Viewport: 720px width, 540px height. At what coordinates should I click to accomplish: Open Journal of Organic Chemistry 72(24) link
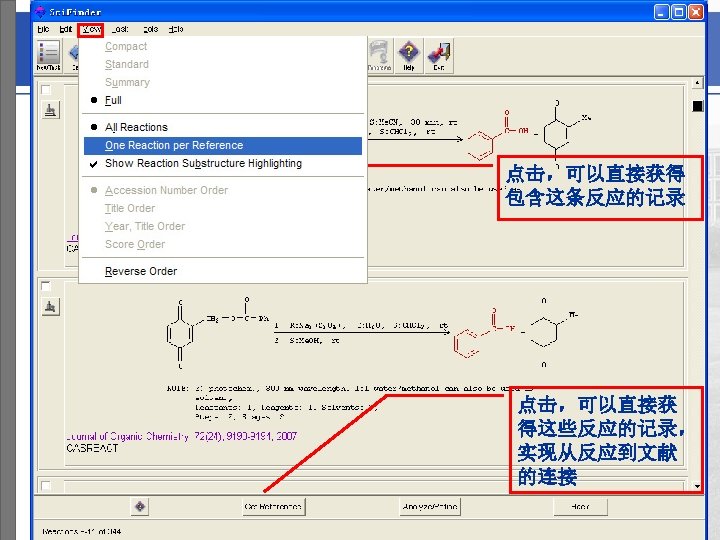pos(182,436)
